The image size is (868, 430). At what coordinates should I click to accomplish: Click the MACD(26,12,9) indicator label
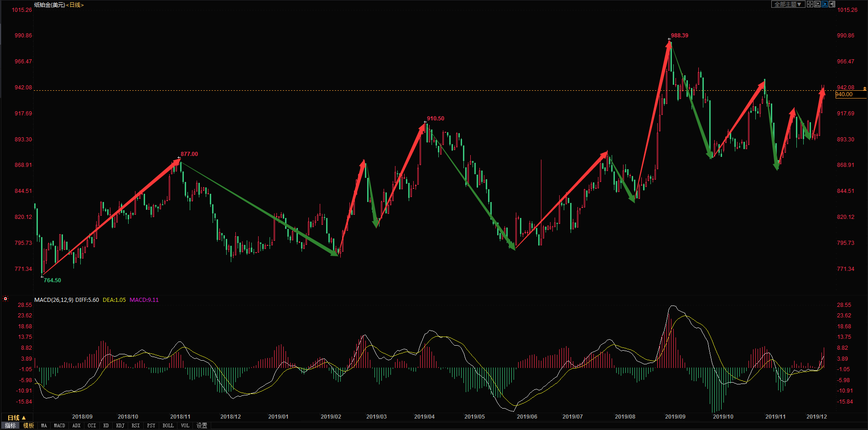coord(54,300)
